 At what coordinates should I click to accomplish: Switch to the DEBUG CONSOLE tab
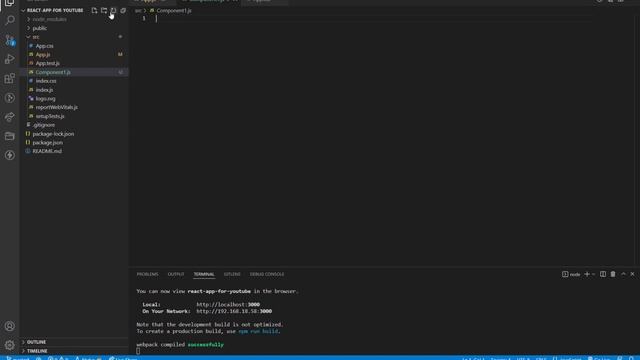267,274
